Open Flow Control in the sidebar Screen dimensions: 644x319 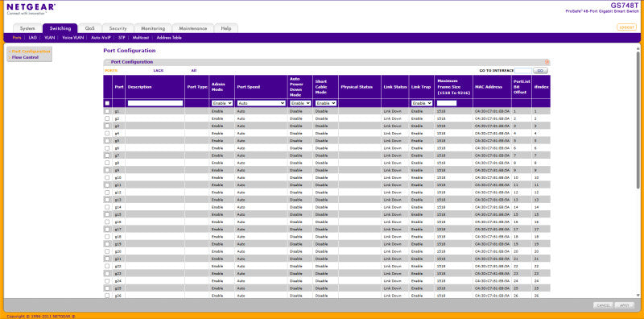coord(25,57)
